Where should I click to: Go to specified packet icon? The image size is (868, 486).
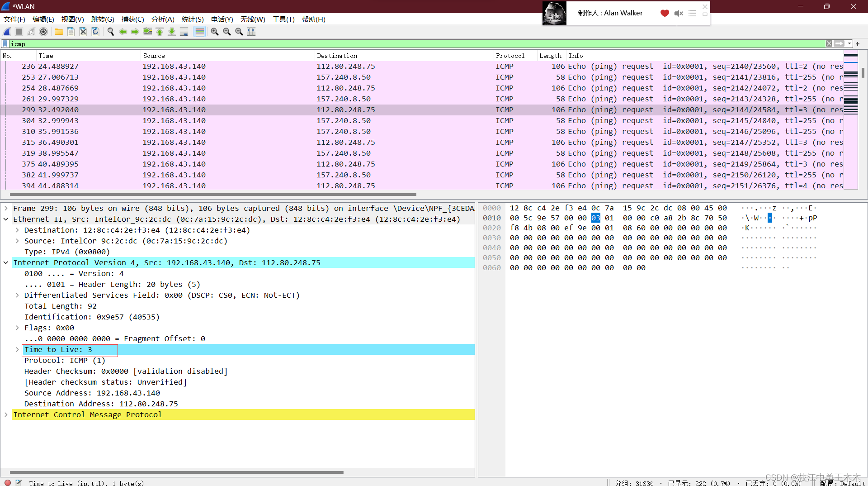tap(147, 32)
